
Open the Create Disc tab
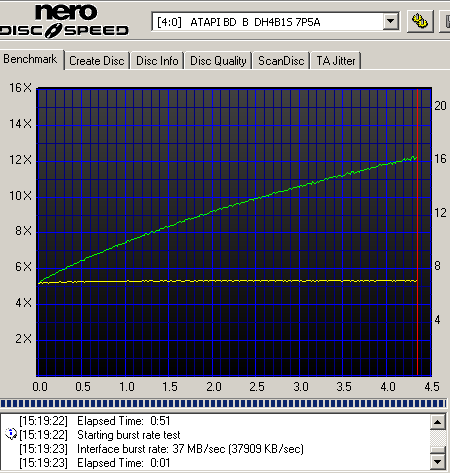coord(97,61)
